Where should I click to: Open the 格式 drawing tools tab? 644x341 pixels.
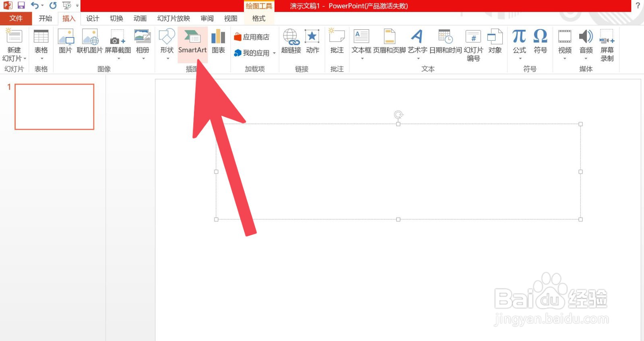[259, 19]
